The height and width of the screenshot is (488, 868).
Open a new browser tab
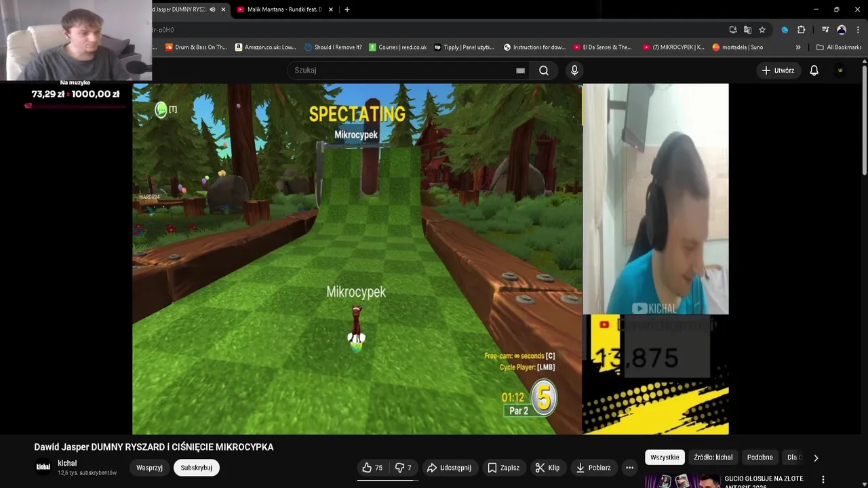[x=347, y=9]
